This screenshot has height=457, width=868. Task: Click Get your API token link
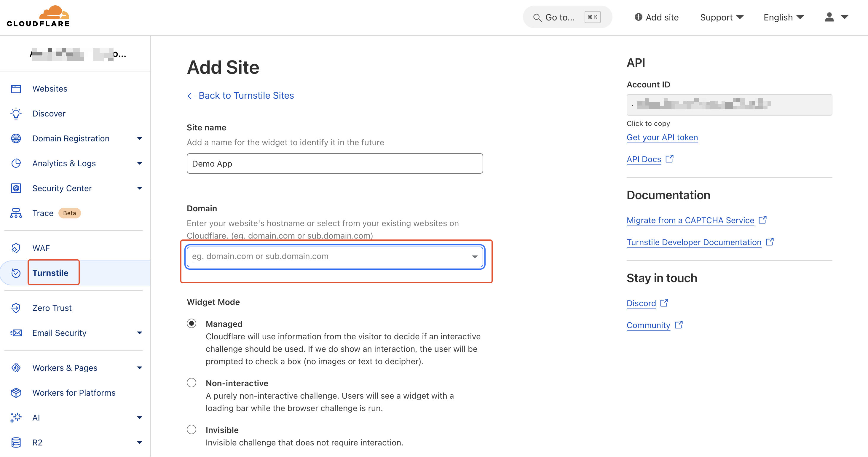[x=662, y=138]
